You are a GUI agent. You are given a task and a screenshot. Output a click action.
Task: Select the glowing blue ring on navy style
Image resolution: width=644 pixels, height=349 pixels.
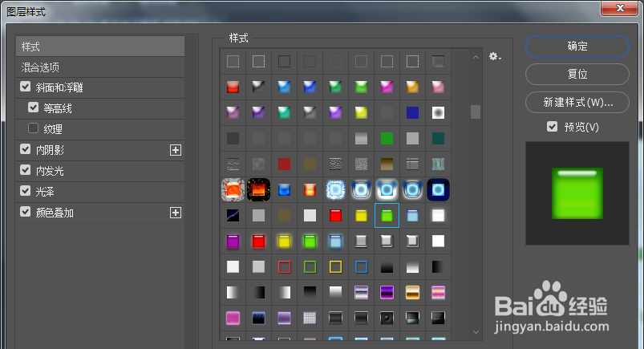tap(438, 190)
